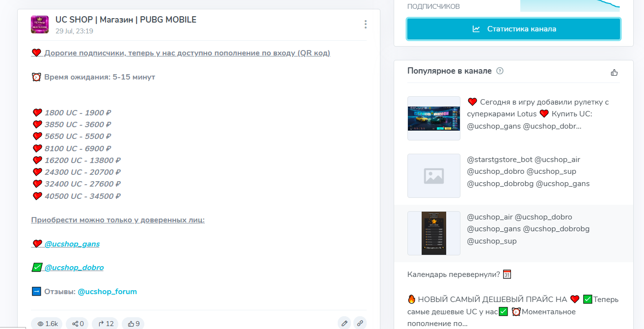Click the Популярное в канале heading
Image resolution: width=644 pixels, height=329 pixels.
(x=450, y=71)
